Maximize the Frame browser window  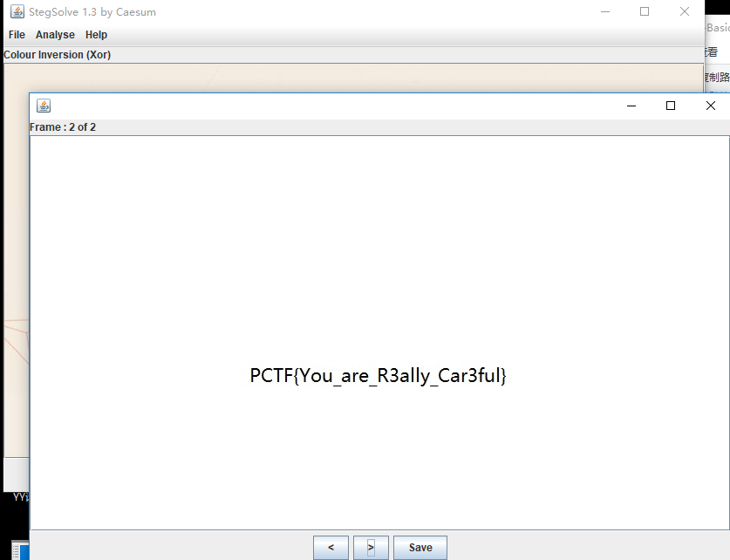tap(671, 106)
